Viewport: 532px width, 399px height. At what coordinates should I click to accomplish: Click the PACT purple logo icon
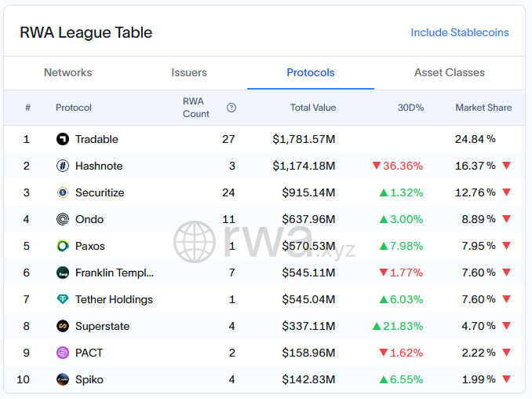pyautogui.click(x=63, y=353)
